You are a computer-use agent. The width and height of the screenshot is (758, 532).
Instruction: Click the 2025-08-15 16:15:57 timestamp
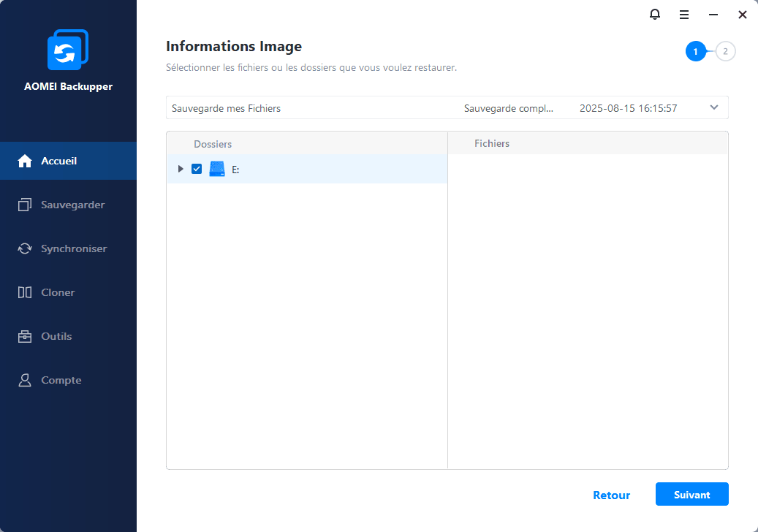629,108
